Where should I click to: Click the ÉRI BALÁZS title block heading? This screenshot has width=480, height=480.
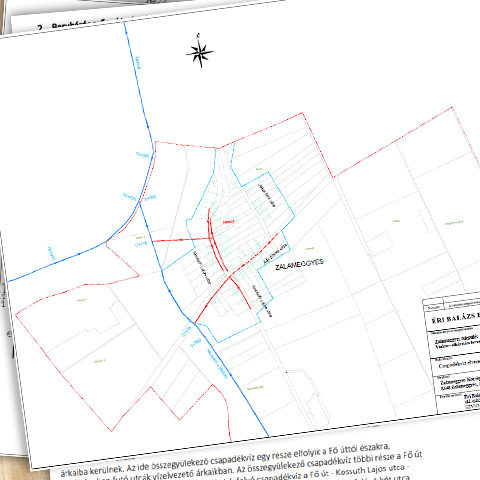click(455, 318)
